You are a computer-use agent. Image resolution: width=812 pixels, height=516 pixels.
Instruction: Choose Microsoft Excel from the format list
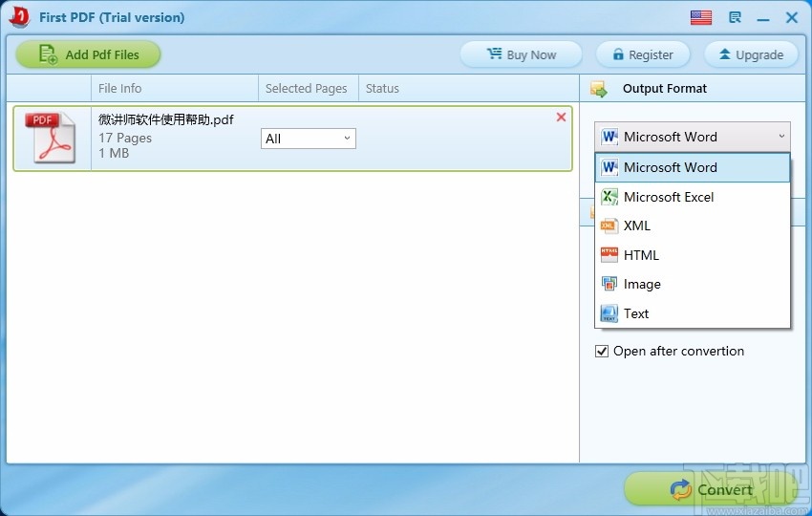pos(693,197)
